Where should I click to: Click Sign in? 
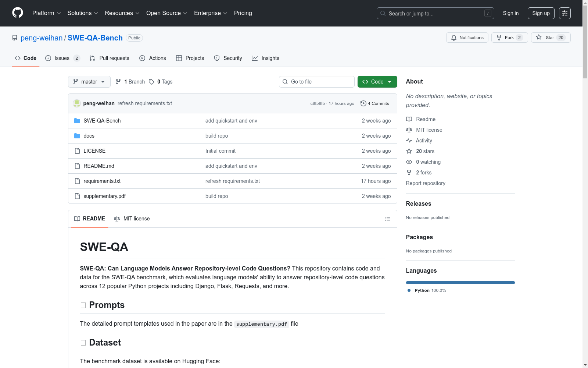(511, 13)
